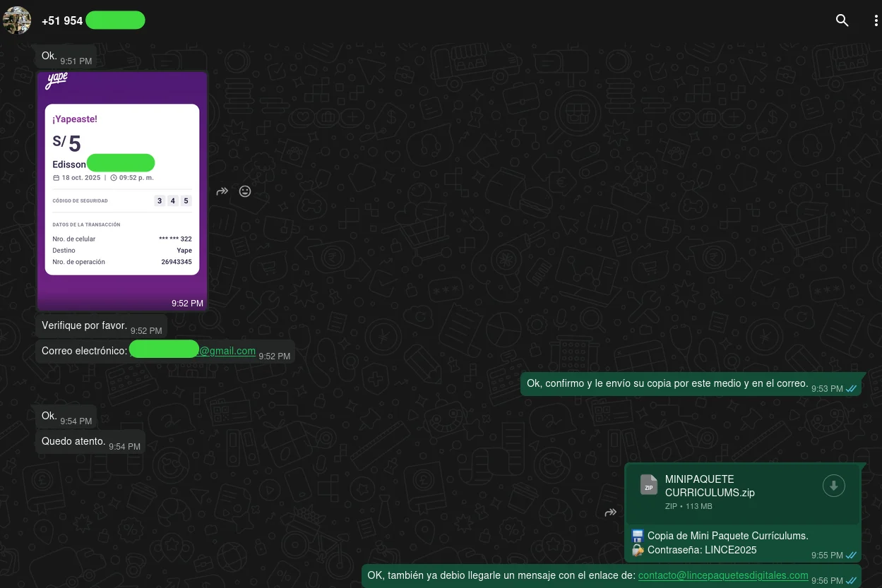Select the 'Verifique por favor.' message
The width and height of the screenshot is (882, 588).
(84, 326)
